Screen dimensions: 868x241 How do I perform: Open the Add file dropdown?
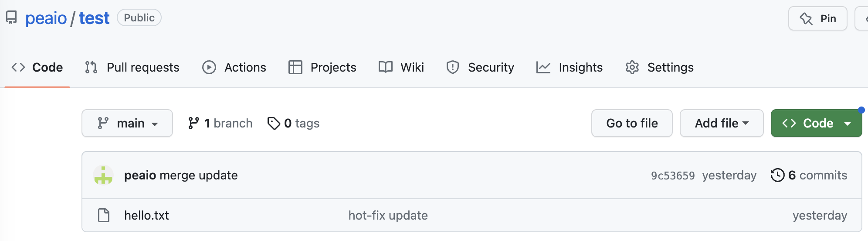click(x=721, y=123)
